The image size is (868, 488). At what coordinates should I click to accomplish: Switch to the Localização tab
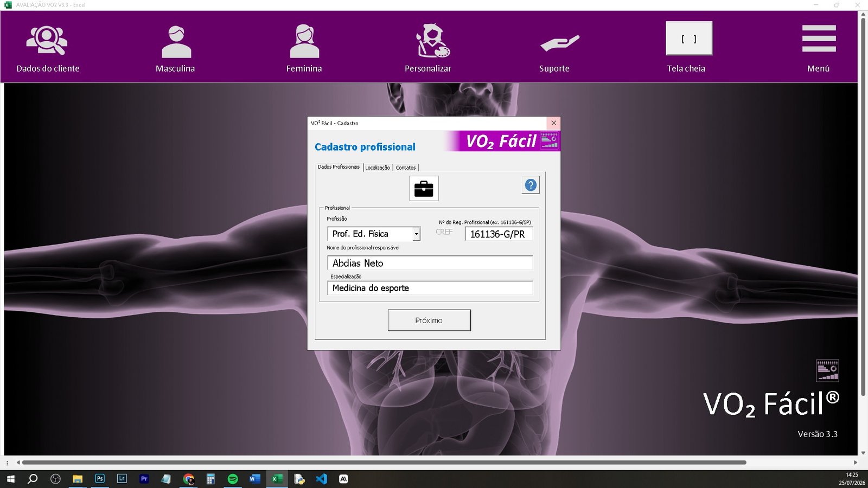coord(378,168)
